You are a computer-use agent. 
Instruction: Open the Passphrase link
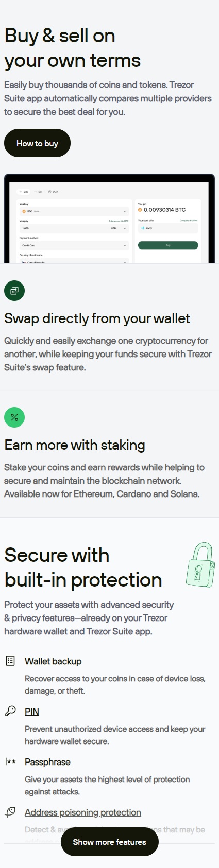click(x=47, y=762)
